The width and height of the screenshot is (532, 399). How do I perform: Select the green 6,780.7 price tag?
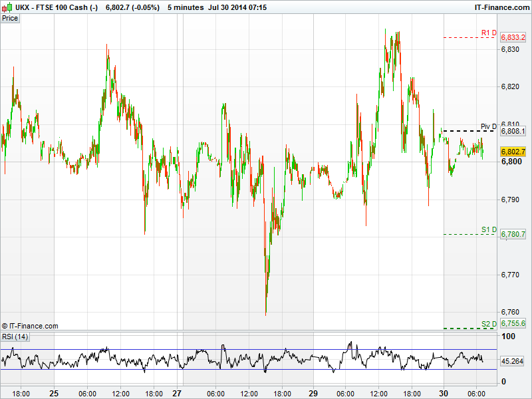(x=513, y=234)
